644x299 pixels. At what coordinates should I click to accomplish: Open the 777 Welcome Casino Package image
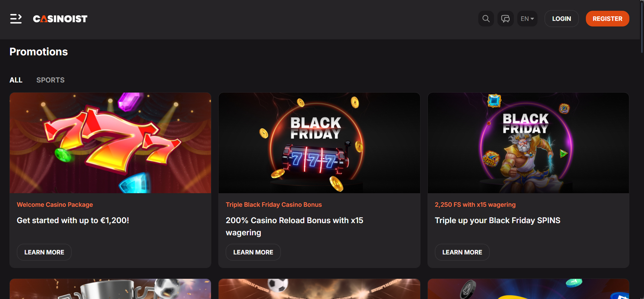click(x=110, y=143)
